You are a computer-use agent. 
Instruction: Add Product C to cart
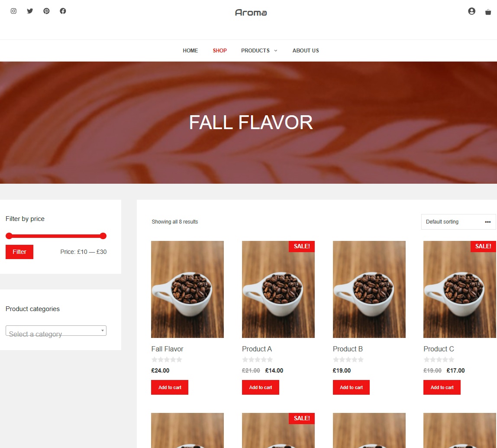[442, 387]
